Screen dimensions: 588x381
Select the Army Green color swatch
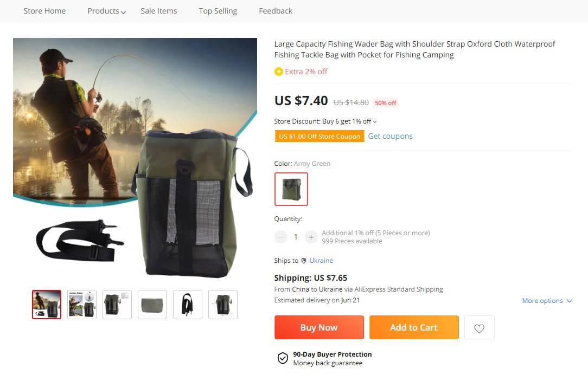[291, 189]
